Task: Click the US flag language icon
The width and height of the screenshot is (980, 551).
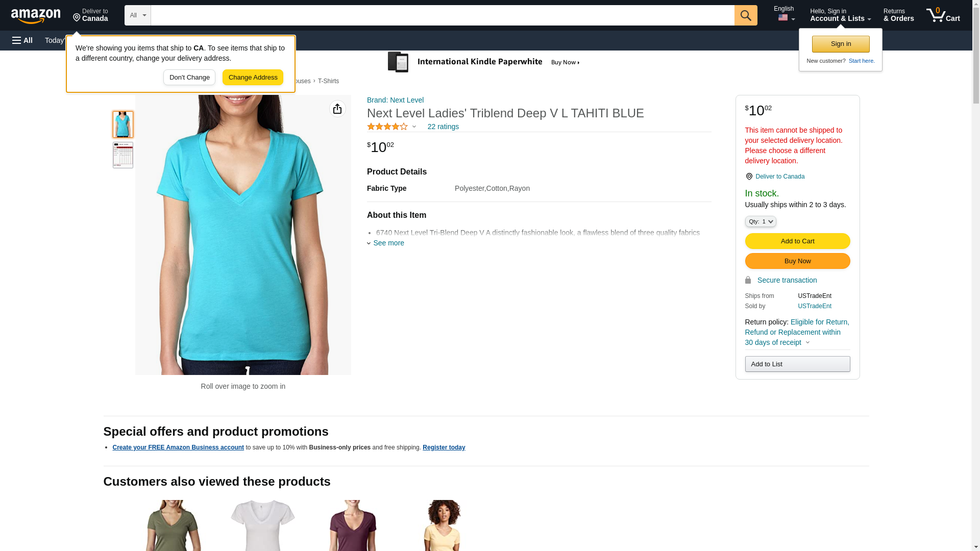Action: (x=783, y=18)
